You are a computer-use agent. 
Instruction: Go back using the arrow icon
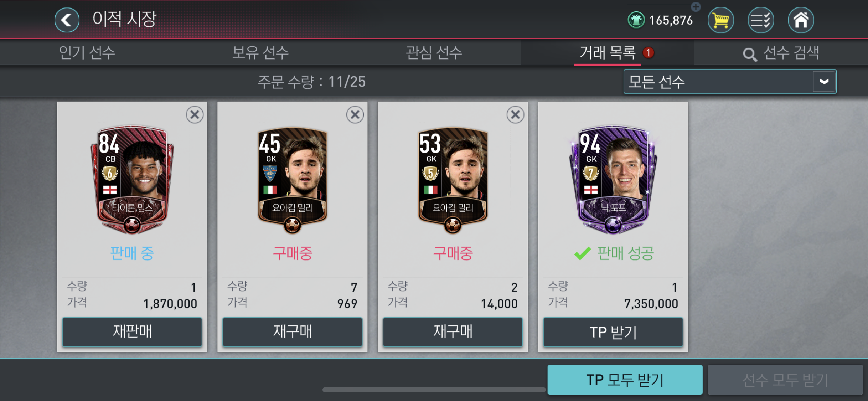coord(67,20)
